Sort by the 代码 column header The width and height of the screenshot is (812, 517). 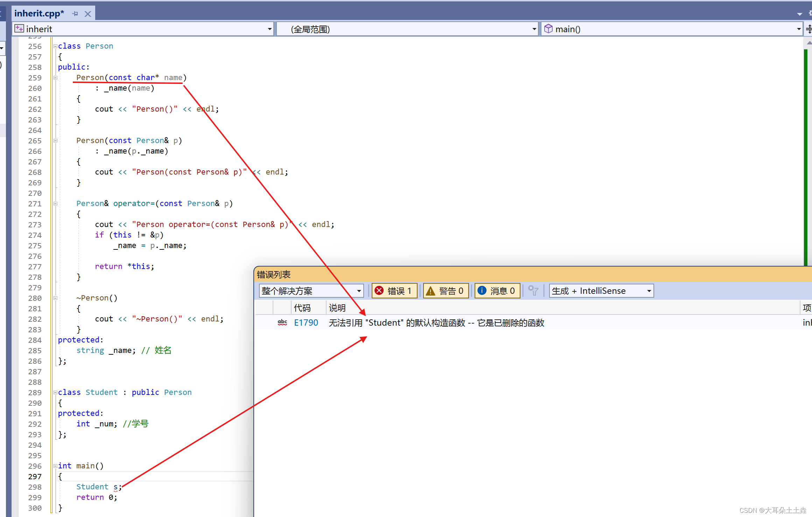click(x=308, y=308)
